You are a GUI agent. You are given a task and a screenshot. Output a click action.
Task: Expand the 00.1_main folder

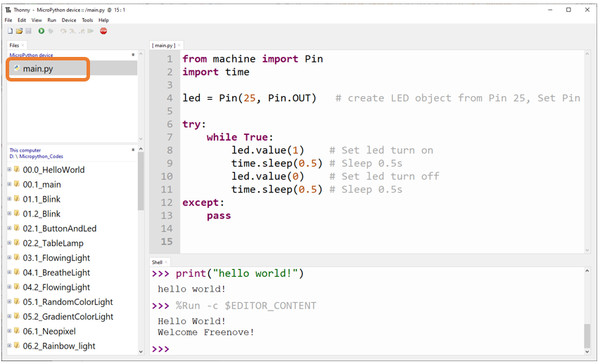tap(10, 184)
